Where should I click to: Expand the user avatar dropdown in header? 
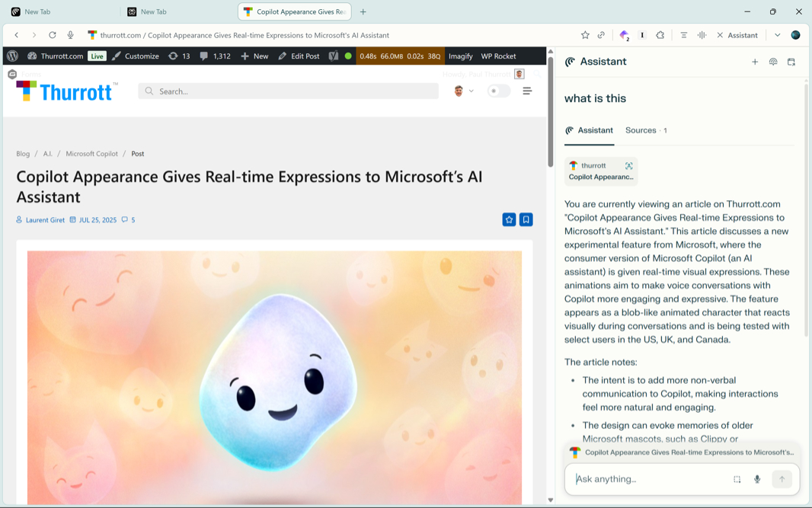[464, 91]
